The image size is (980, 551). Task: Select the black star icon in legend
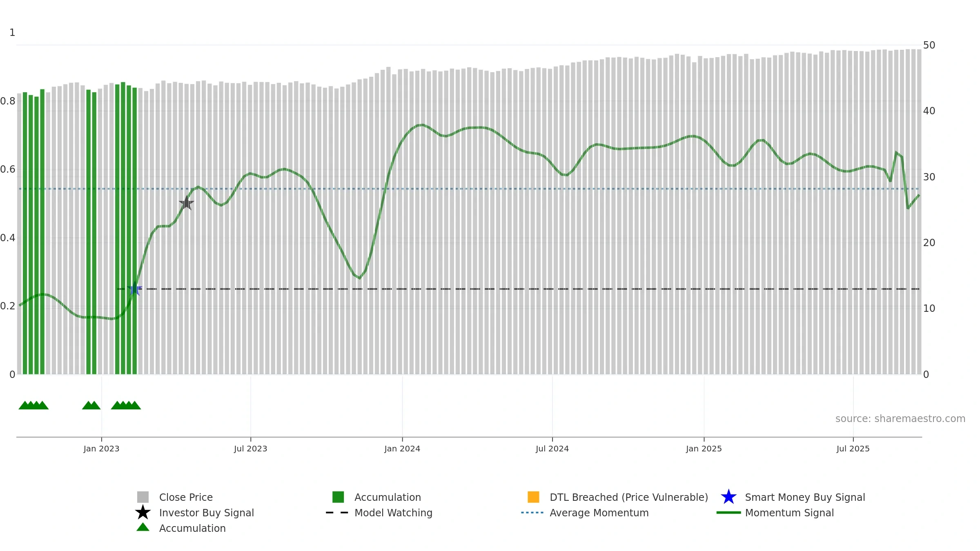coord(143,513)
